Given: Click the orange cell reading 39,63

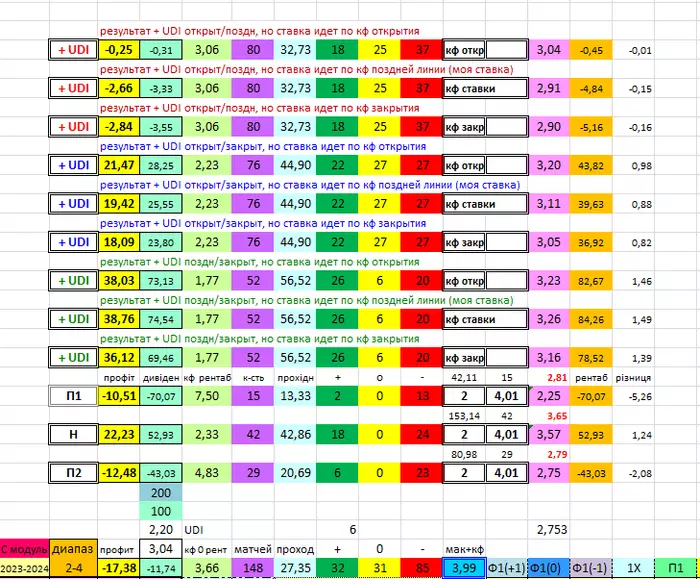Looking at the screenshot, I should (591, 204).
